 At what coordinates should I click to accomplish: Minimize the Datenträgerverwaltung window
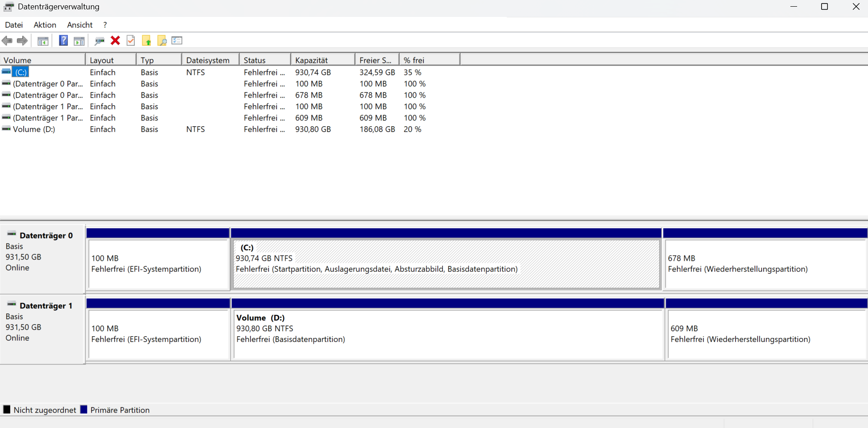pyautogui.click(x=794, y=7)
